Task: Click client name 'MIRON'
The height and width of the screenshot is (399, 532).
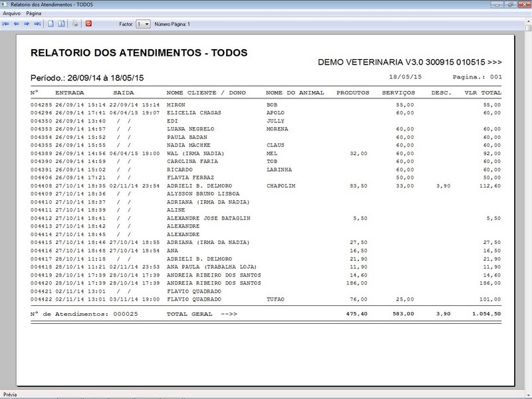Action: pos(176,105)
